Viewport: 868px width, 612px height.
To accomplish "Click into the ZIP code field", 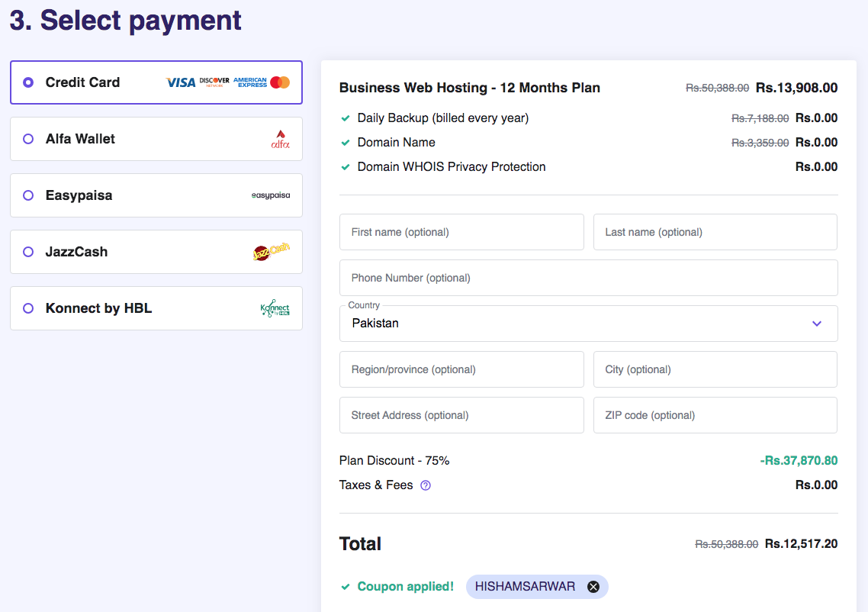I will (715, 415).
